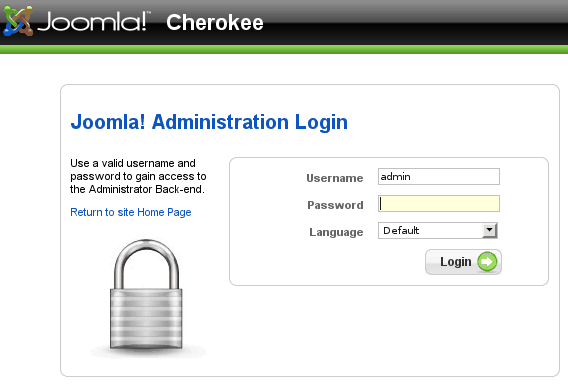Click the Language label

tap(336, 232)
